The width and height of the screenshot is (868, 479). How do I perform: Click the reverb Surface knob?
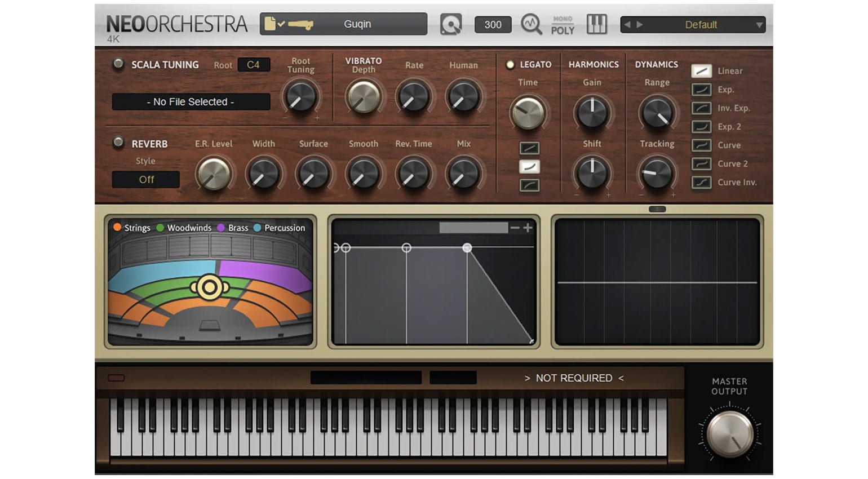[x=313, y=174]
